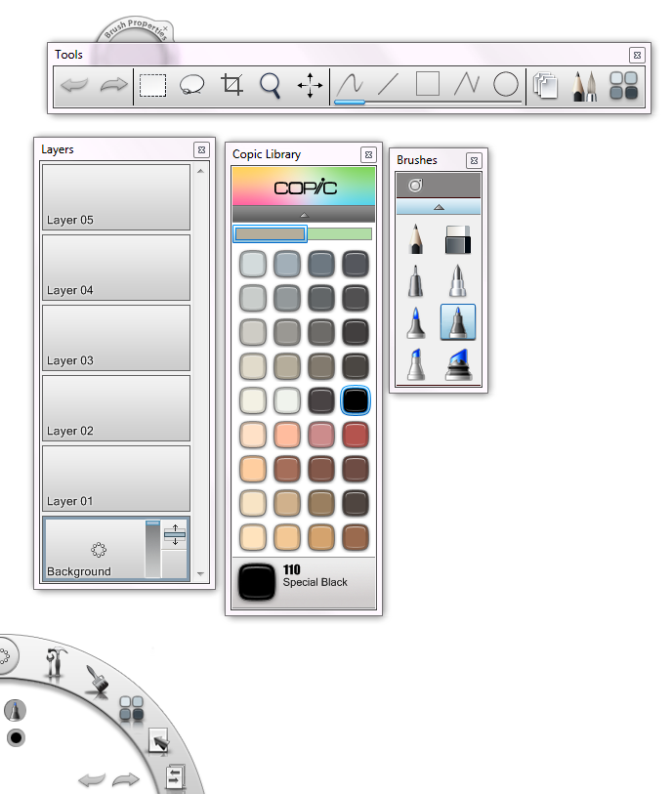Toggle Brushes window via pencil-and-pen icon
Image resolution: width=672 pixels, height=794 pixels.
tap(584, 86)
